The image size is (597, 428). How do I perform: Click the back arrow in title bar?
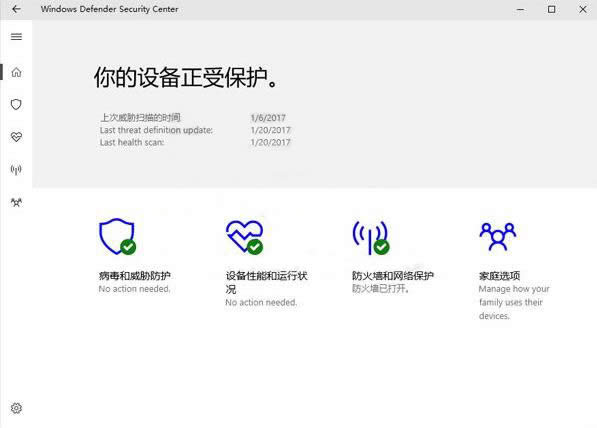point(16,9)
